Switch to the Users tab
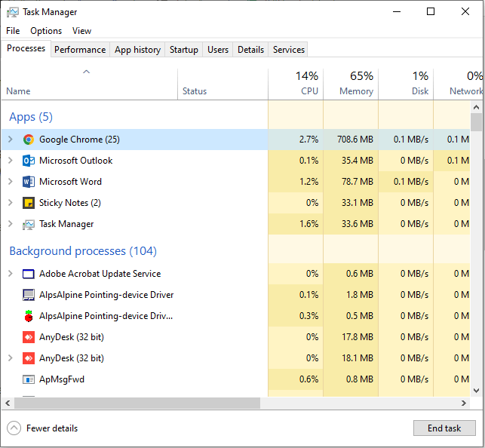The width and height of the screenshot is (485, 448). coord(218,50)
